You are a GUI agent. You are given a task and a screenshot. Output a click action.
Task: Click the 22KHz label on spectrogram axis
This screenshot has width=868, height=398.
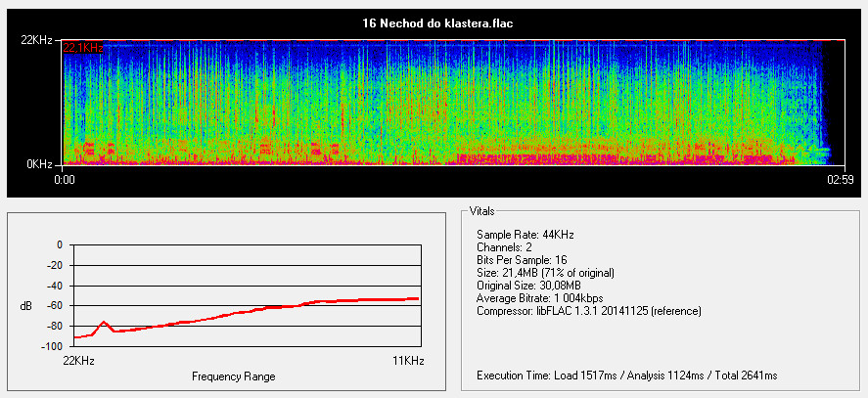click(35, 40)
